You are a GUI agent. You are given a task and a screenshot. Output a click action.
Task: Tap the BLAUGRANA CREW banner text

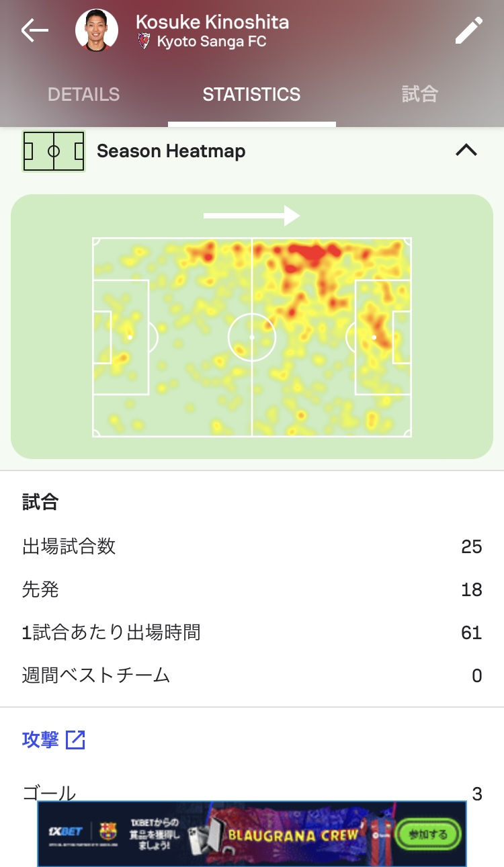294,835
